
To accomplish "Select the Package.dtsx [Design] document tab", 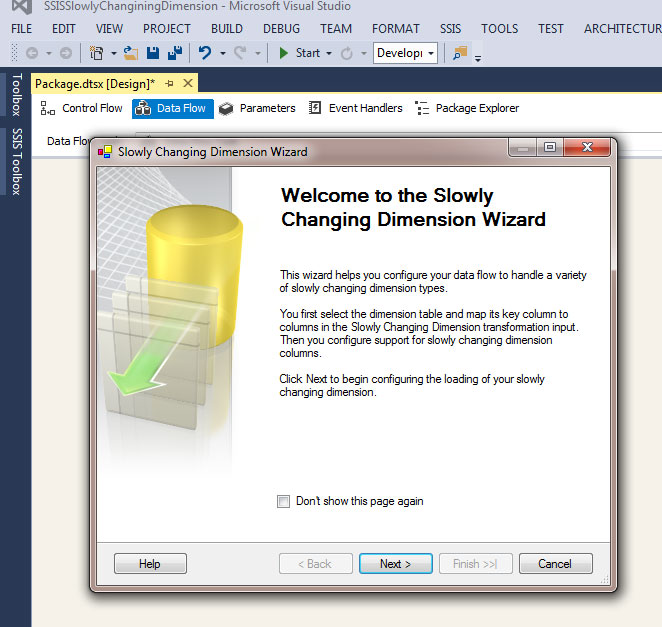I will 95,84.
